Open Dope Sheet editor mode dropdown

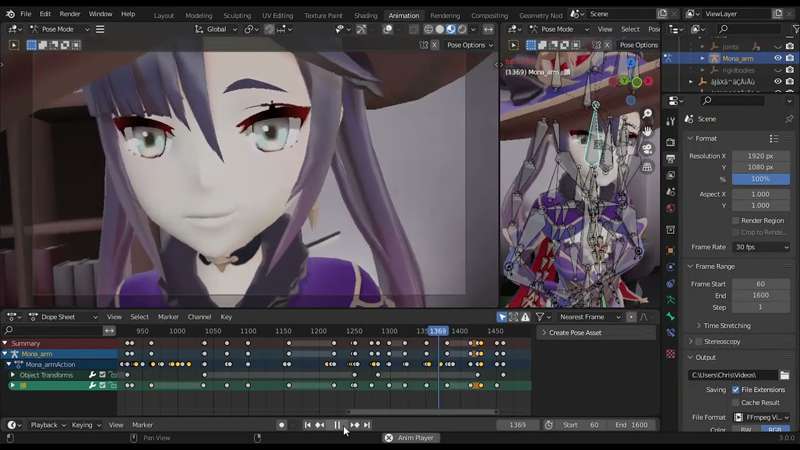point(63,317)
